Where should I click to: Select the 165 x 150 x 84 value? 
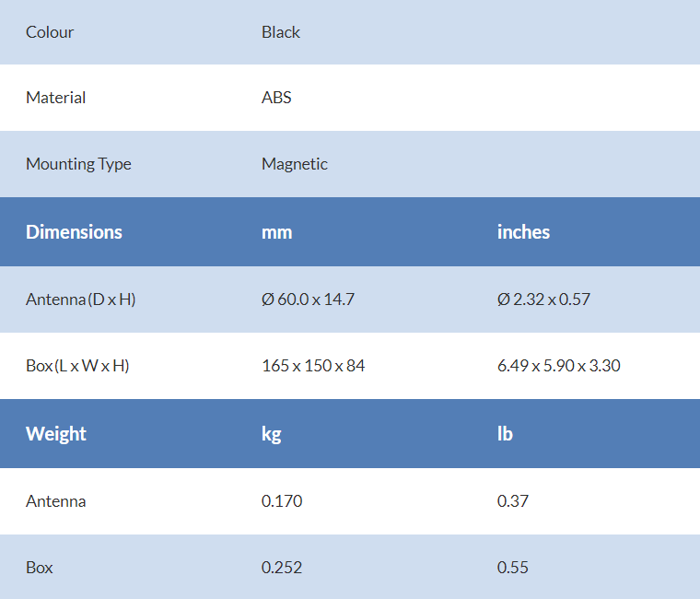pos(313,366)
